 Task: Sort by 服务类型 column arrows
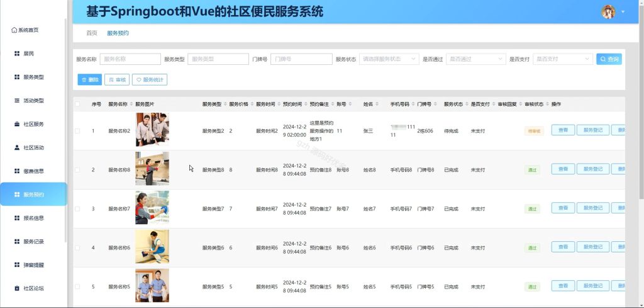225,104
